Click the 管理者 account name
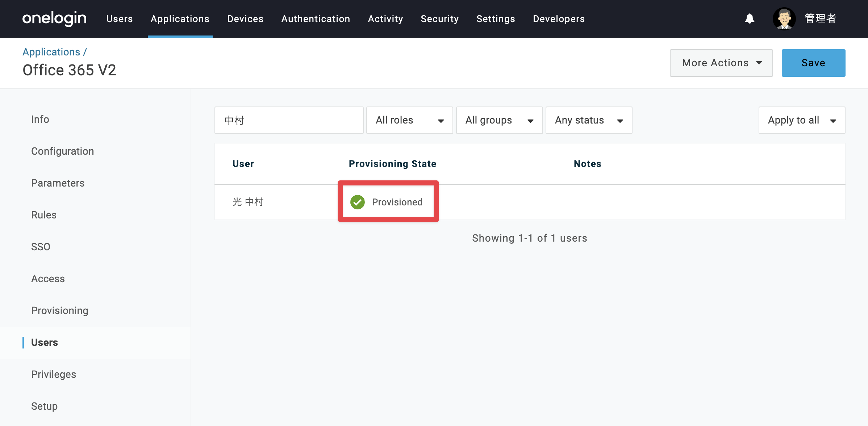 [820, 18]
